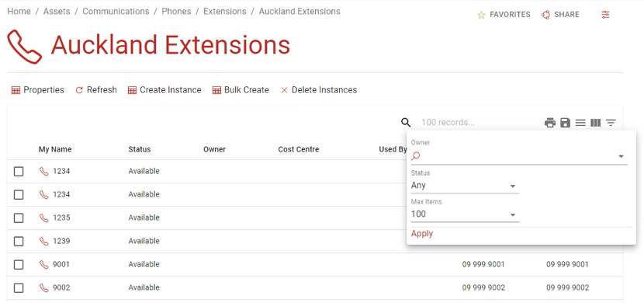This screenshot has width=644, height=303.
Task: Tick the checkbox for extension 1235
Action: click(x=19, y=218)
